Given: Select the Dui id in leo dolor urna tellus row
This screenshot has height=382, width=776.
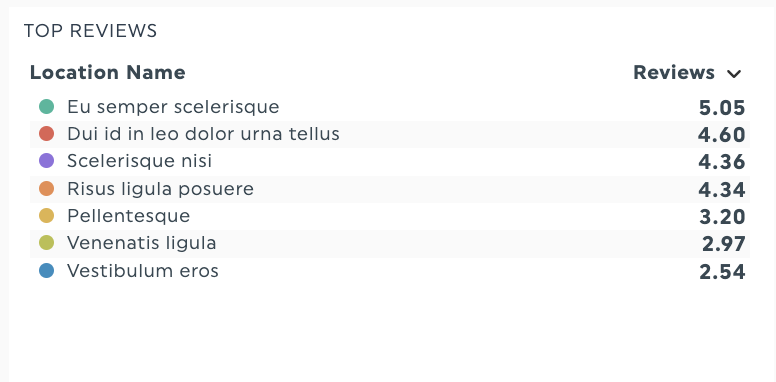Looking at the screenshot, I should 390,134.
